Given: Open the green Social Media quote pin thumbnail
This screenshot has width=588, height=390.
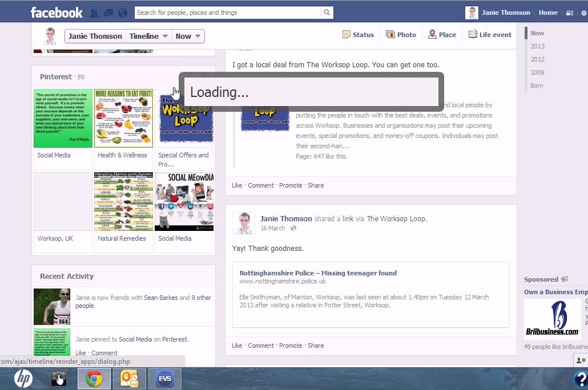Looking at the screenshot, I should point(63,118).
